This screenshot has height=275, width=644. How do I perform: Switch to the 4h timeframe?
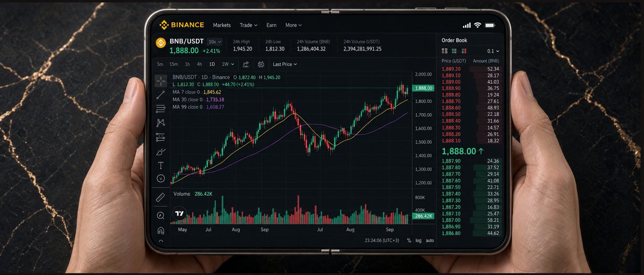(200, 64)
